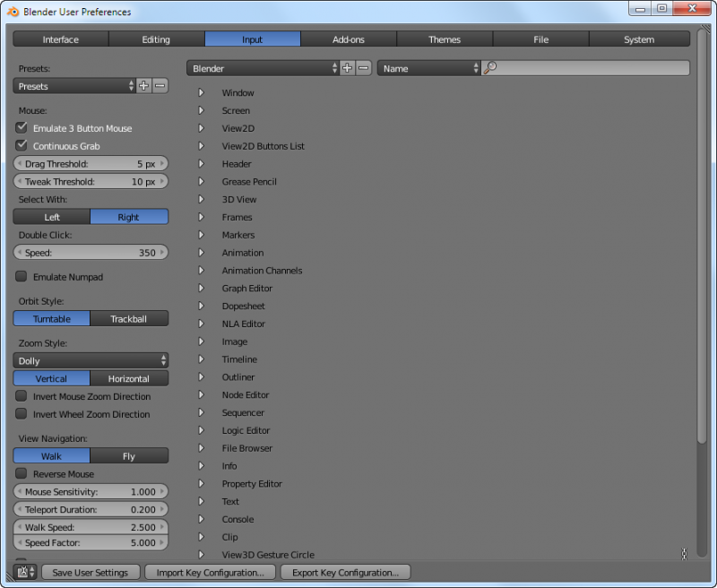Expand the Graph Editor keymap section

(x=201, y=288)
